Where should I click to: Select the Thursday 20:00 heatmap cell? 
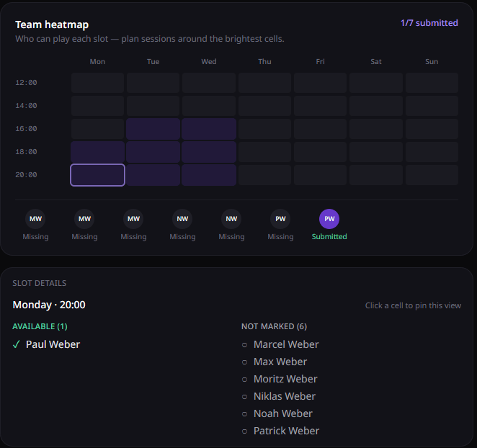point(264,175)
